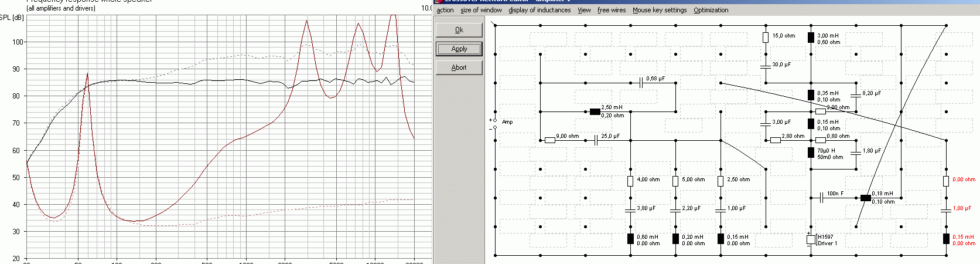This screenshot has height=264, width=980.
Task: Click the '(all amplifiers and drivers)' caption
Action: 61,8
